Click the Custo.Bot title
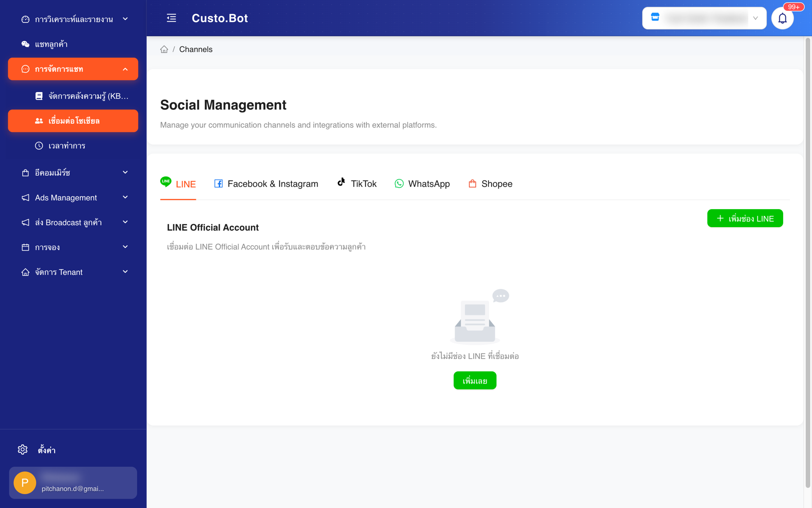The width and height of the screenshot is (812, 508). click(x=220, y=18)
